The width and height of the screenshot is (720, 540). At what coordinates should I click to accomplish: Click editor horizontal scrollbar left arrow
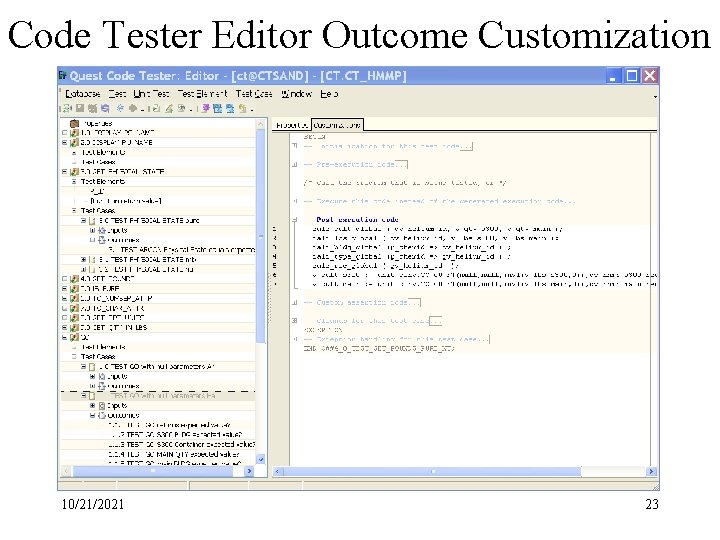pyautogui.click(x=277, y=472)
